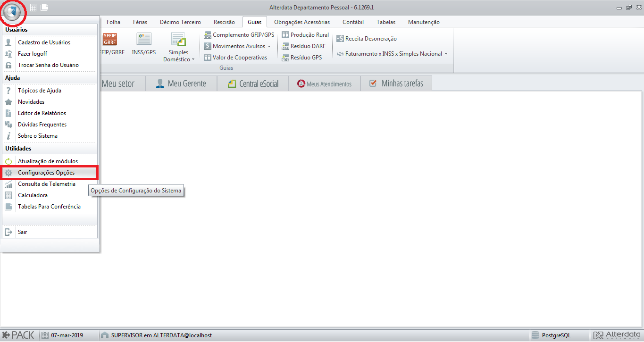
Task: Open Receita Desoneração
Action: [x=367, y=39]
